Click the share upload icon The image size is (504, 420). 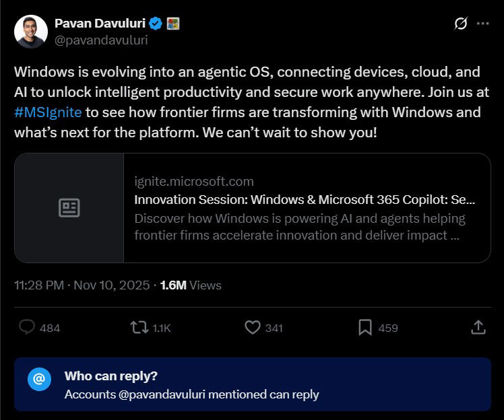tap(478, 327)
